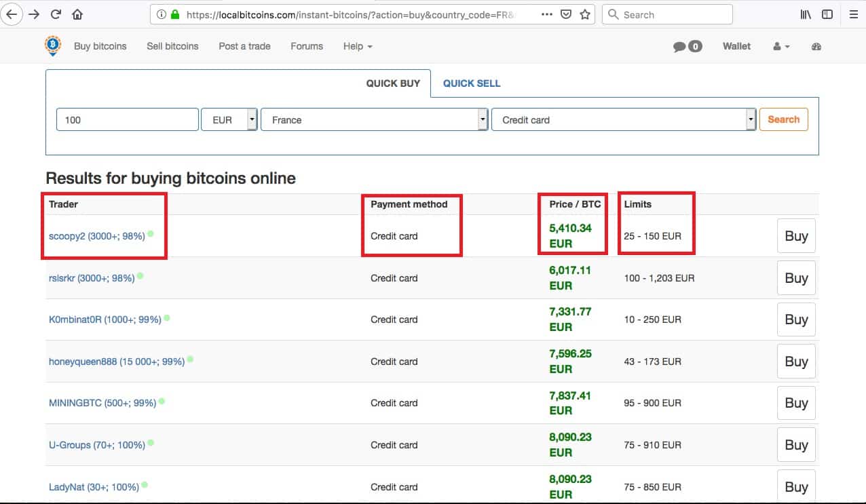Click limits 95 - 900 EUR

pyautogui.click(x=653, y=403)
